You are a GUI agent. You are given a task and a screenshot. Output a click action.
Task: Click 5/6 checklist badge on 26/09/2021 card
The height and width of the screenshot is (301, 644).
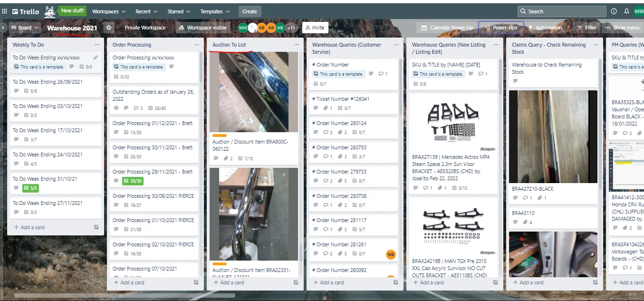click(31, 91)
